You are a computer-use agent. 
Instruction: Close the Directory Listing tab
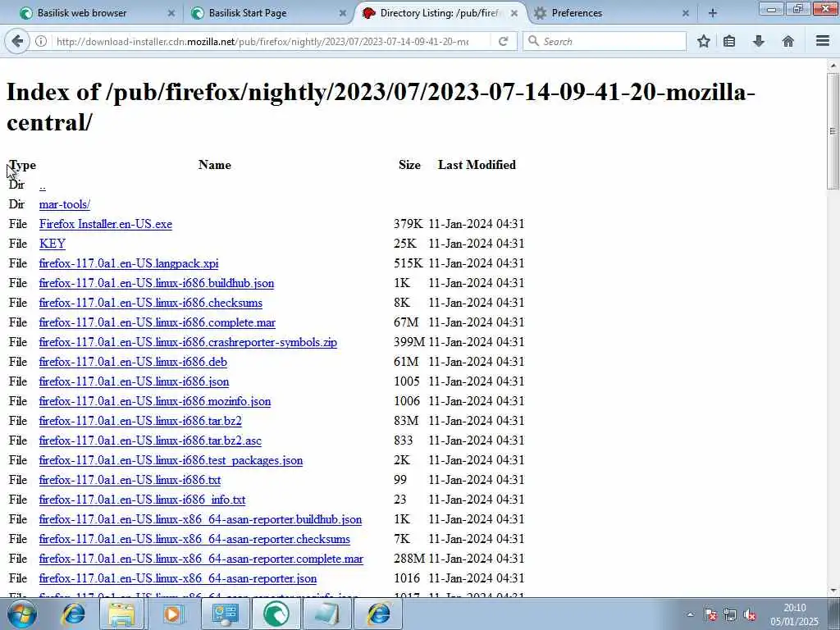[514, 13]
